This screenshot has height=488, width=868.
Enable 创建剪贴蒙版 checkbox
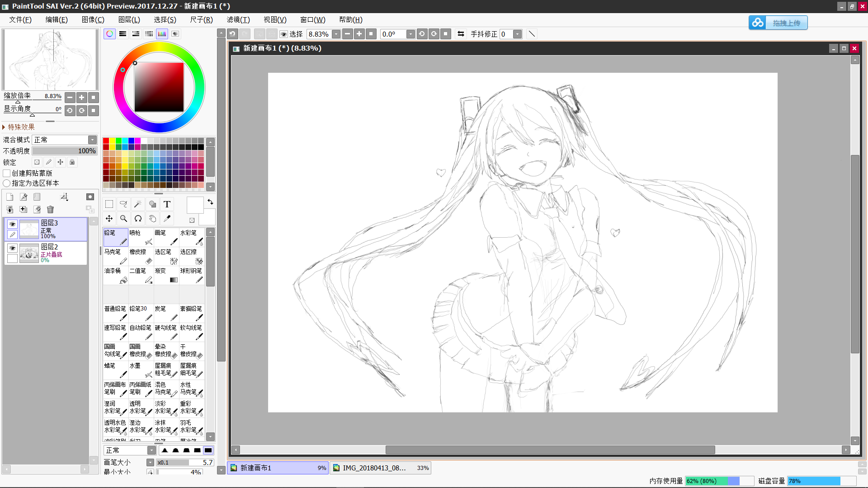pyautogui.click(x=7, y=174)
